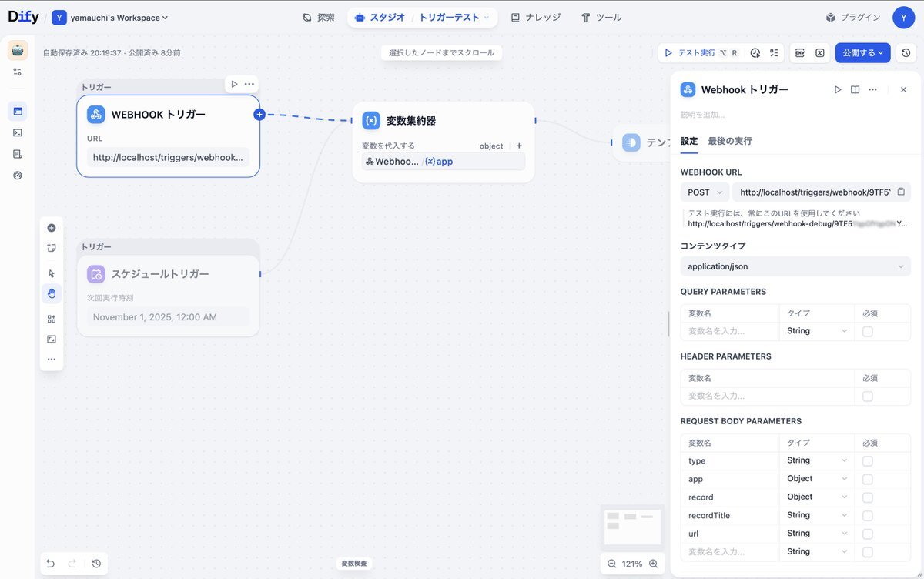Open version history icon beside publish
924x579 pixels.
click(x=906, y=53)
